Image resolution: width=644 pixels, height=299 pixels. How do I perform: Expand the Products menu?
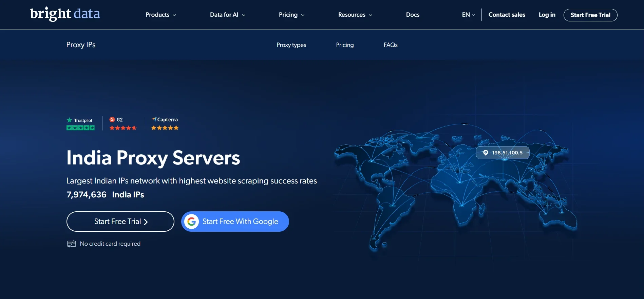coord(161,15)
